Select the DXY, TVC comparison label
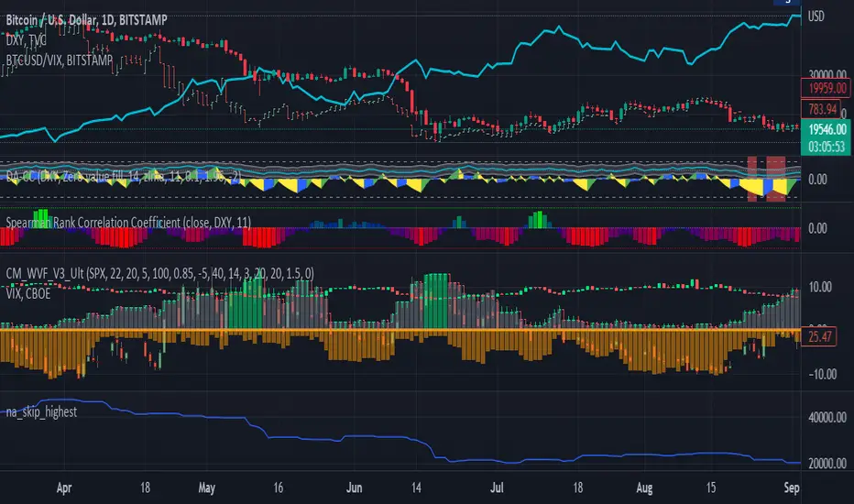The width and height of the screenshot is (854, 504). point(27,39)
